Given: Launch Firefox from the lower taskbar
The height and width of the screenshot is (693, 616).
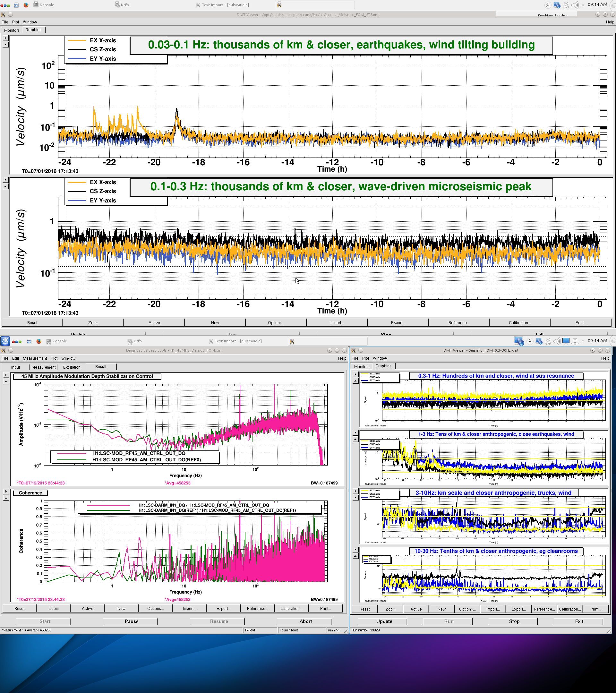Looking at the screenshot, I should point(38,341).
